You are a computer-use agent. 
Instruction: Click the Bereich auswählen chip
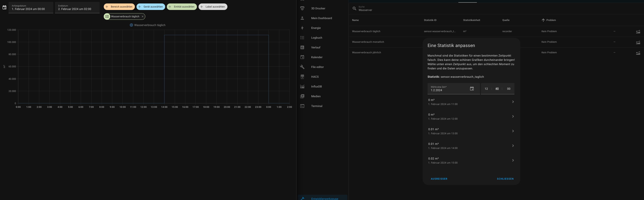[x=119, y=7]
